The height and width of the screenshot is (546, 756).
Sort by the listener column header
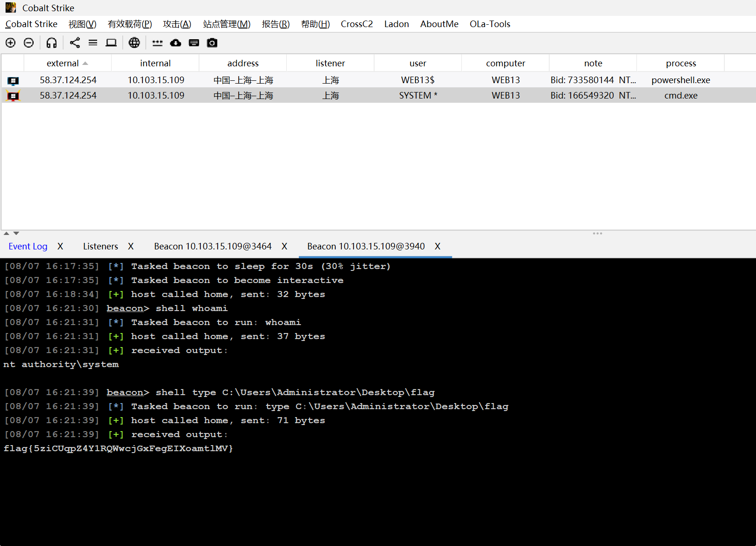click(330, 63)
